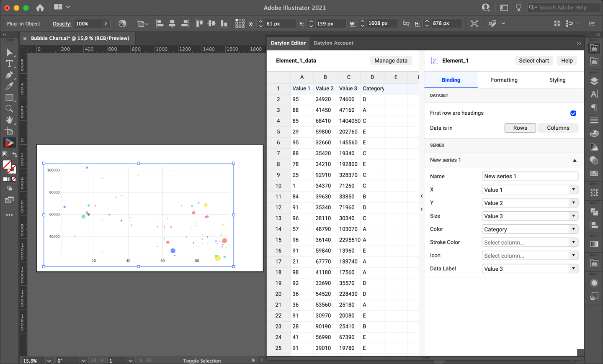The height and width of the screenshot is (364, 603).
Task: Click the Horizontal Align Center icon
Action: pos(172,23)
